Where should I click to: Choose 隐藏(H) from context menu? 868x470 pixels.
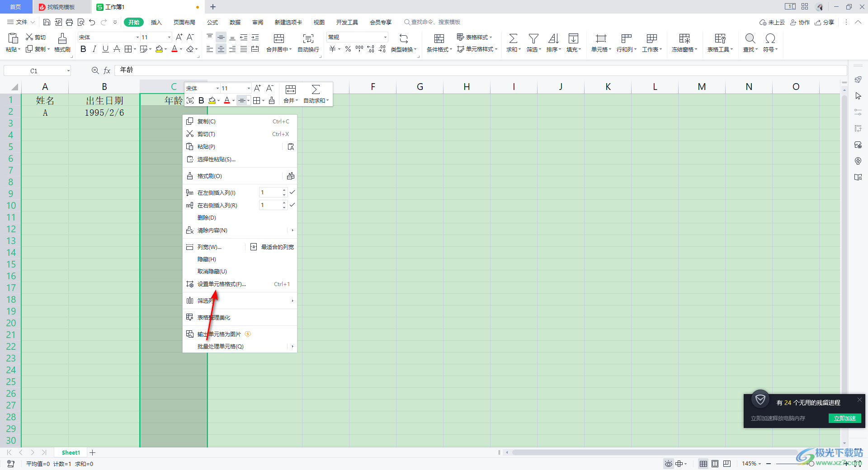pyautogui.click(x=240, y=259)
